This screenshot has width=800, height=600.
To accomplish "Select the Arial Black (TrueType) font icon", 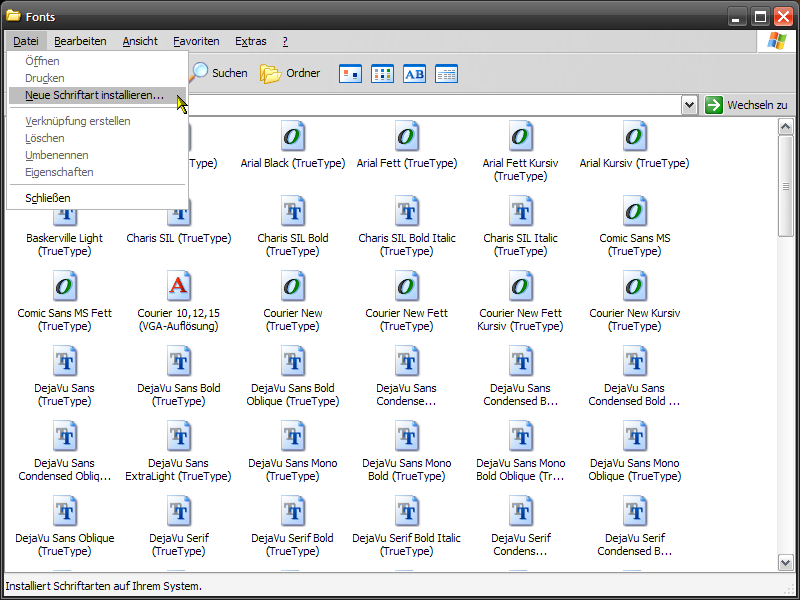I will 293,137.
